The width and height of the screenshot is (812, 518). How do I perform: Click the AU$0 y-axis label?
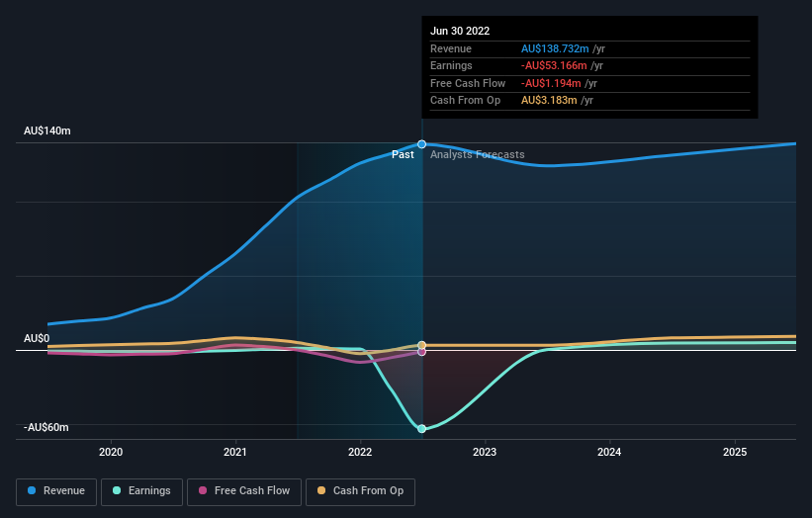tap(37, 338)
